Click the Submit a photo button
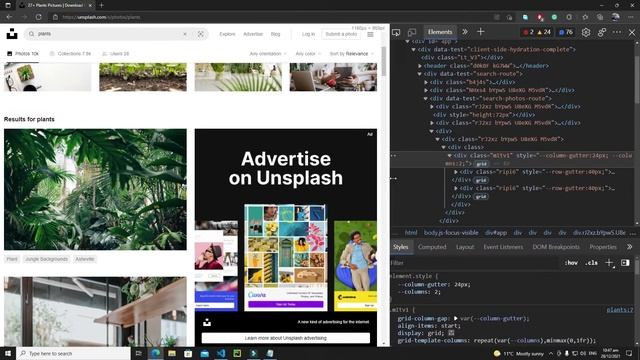The height and width of the screenshot is (360, 640). coord(341,34)
